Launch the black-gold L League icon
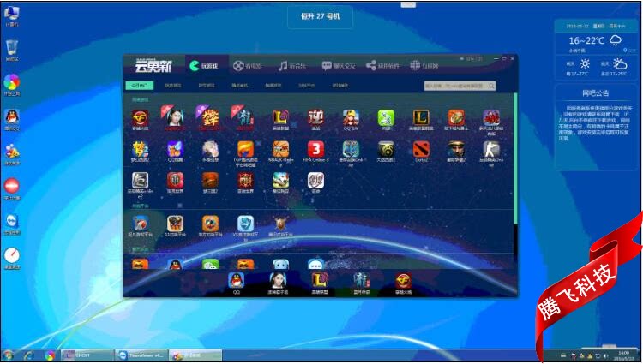The image size is (643, 364). pyautogui.click(x=421, y=120)
